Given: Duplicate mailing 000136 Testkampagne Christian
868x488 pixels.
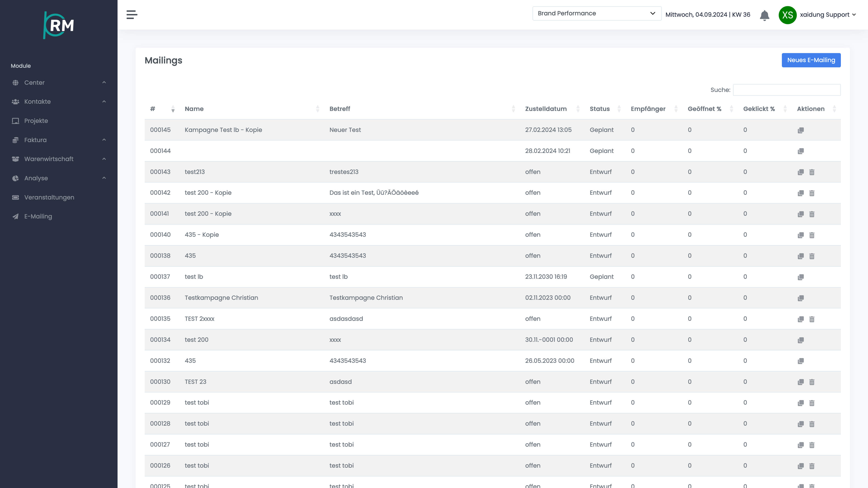Looking at the screenshot, I should (801, 298).
